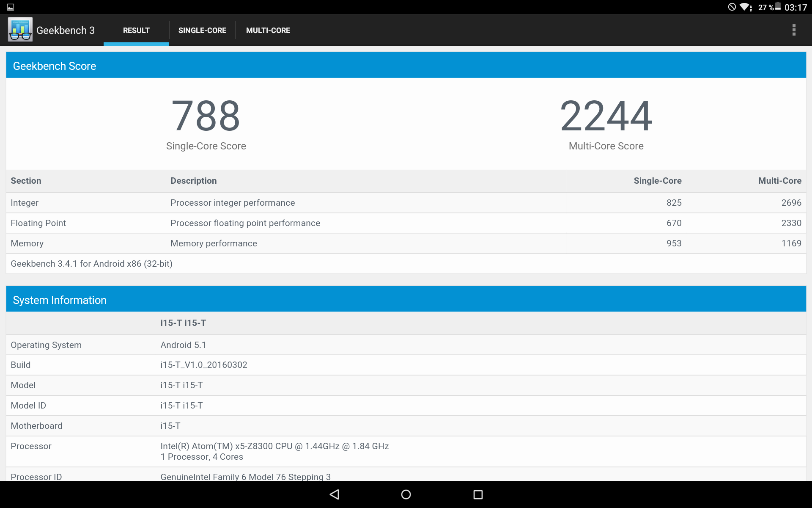Screen dimensions: 812x508
Task: Tap the do-not-disturb status icon
Action: tap(732, 7)
